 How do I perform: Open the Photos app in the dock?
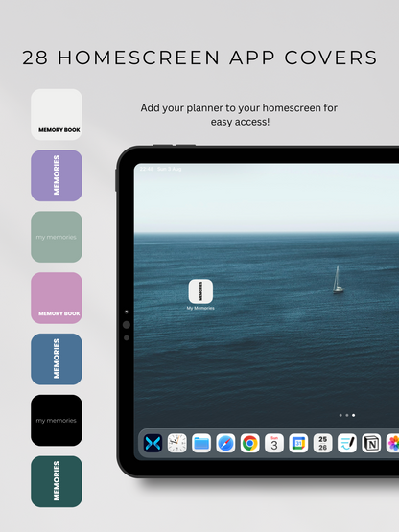pyautogui.click(x=393, y=443)
